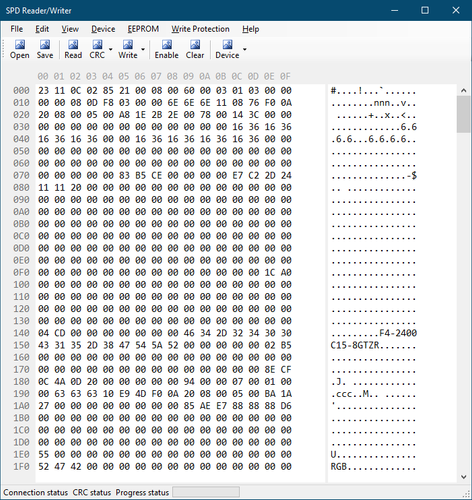The width and height of the screenshot is (472, 500).
Task: Click the column header 0A
Action: 205,76
